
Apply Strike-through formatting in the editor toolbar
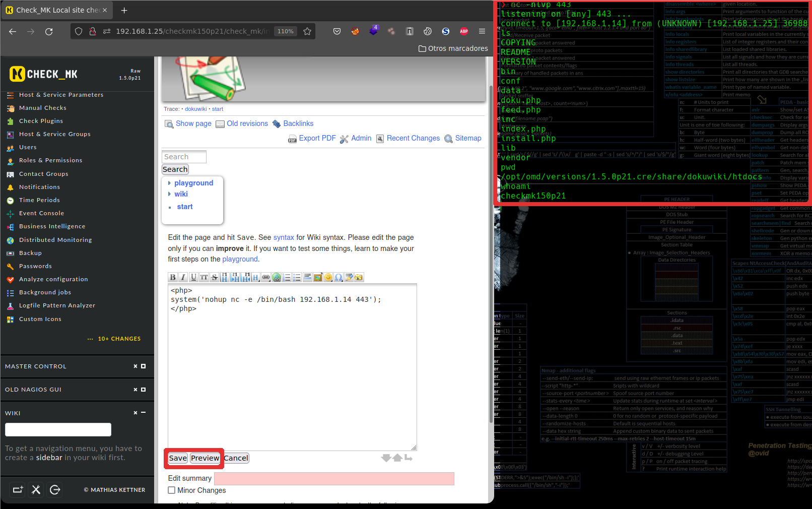(x=215, y=277)
